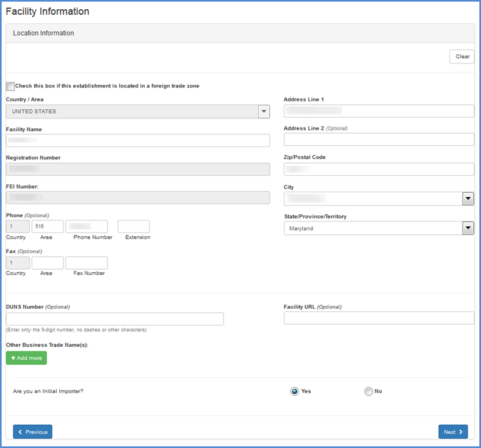481x448 pixels.
Task: Expand the City dropdown arrow
Action: 468,198
